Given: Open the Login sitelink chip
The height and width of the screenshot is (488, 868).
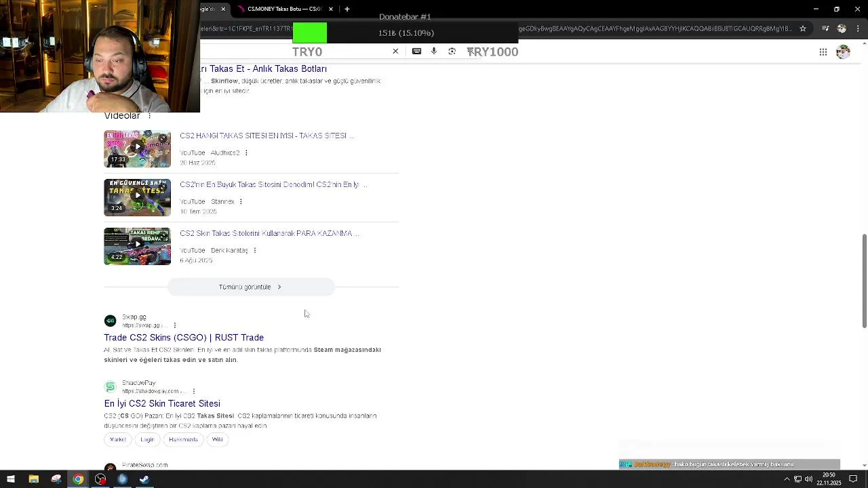Looking at the screenshot, I should pyautogui.click(x=147, y=439).
